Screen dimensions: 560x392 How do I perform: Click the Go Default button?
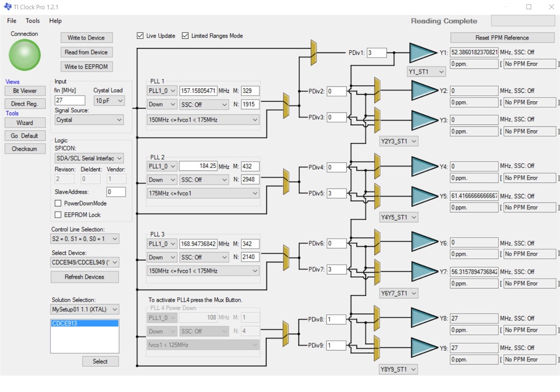click(x=25, y=136)
